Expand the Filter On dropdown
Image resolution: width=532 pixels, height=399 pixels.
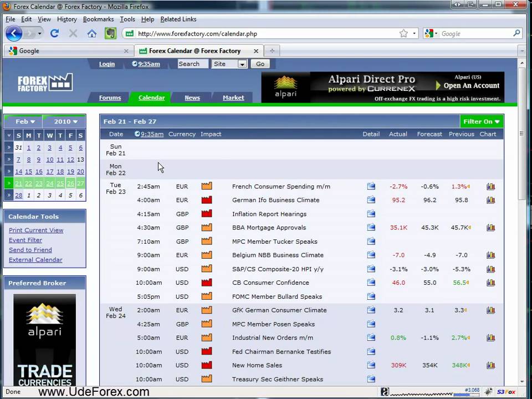click(x=482, y=121)
